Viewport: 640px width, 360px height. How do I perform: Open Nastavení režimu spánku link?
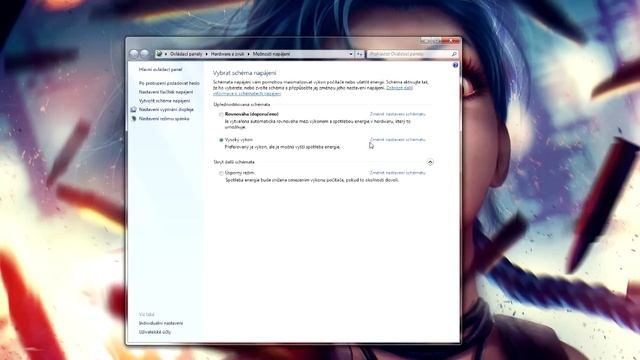(x=164, y=119)
